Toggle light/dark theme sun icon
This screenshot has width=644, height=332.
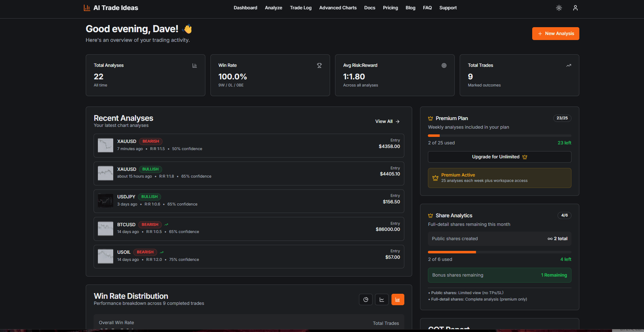click(559, 8)
